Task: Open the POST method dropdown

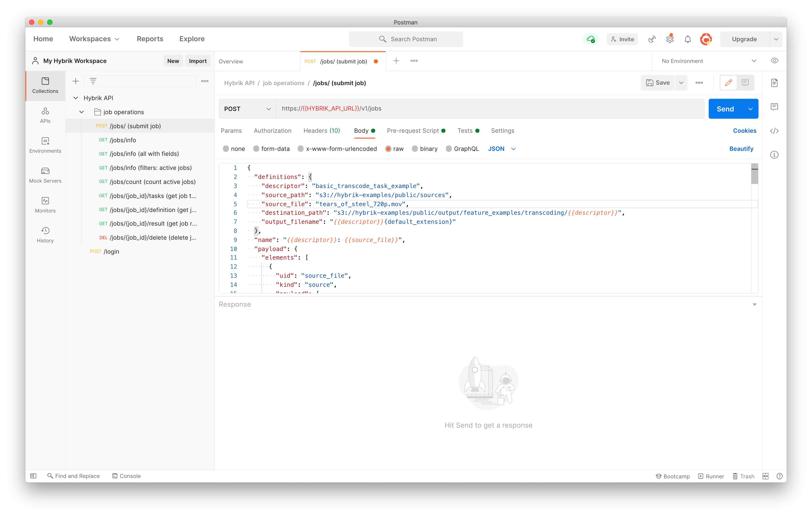Action: click(247, 109)
